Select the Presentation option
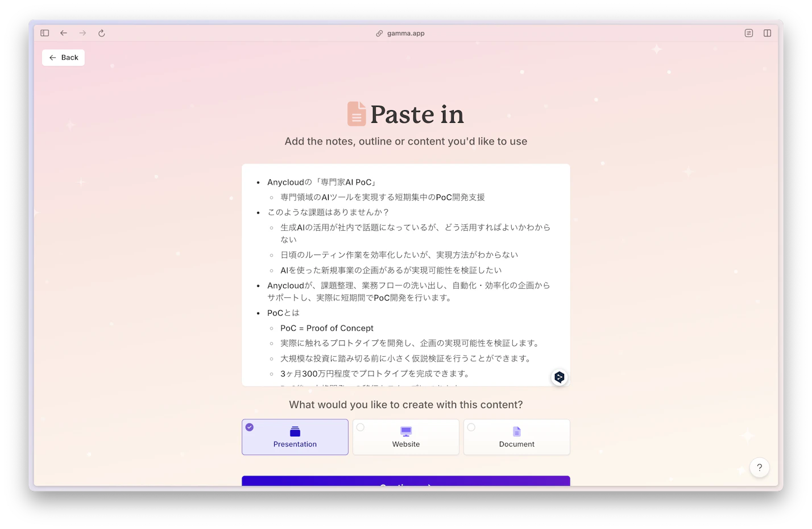This screenshot has width=812, height=529. tap(295, 437)
